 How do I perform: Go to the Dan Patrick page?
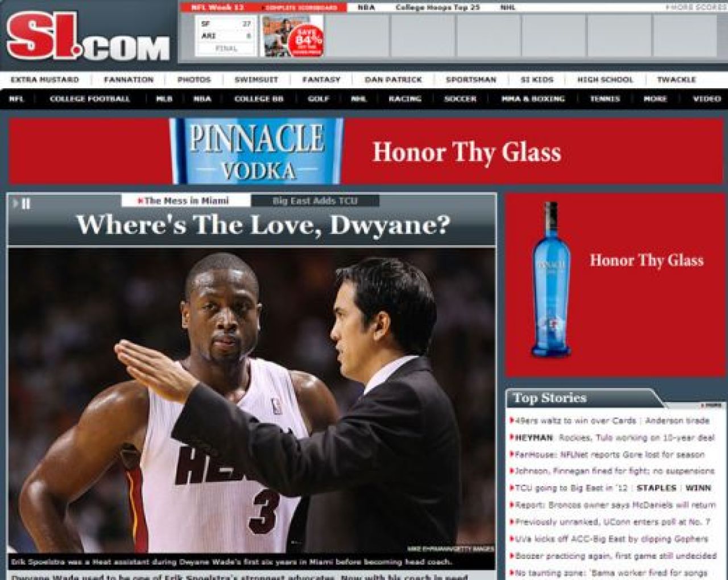point(393,80)
